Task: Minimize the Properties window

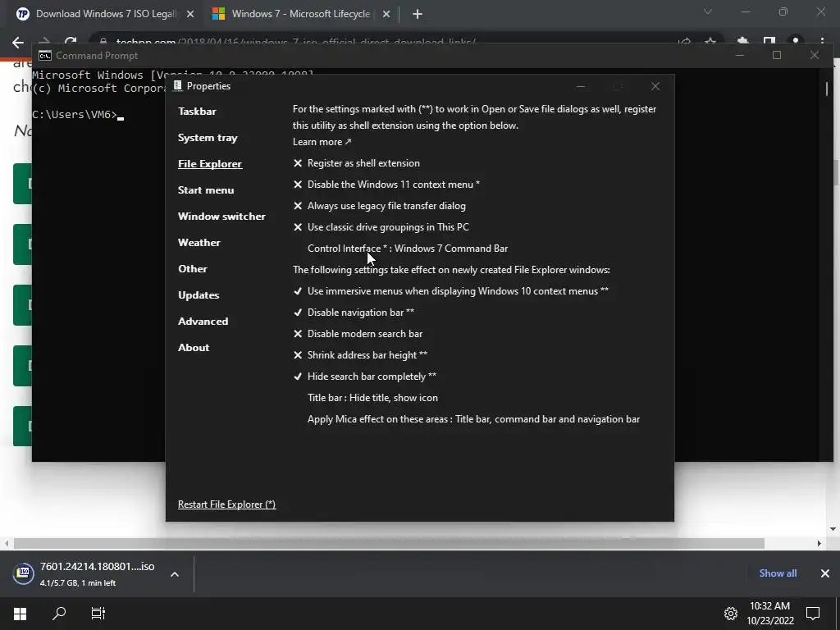Action: pos(581,86)
